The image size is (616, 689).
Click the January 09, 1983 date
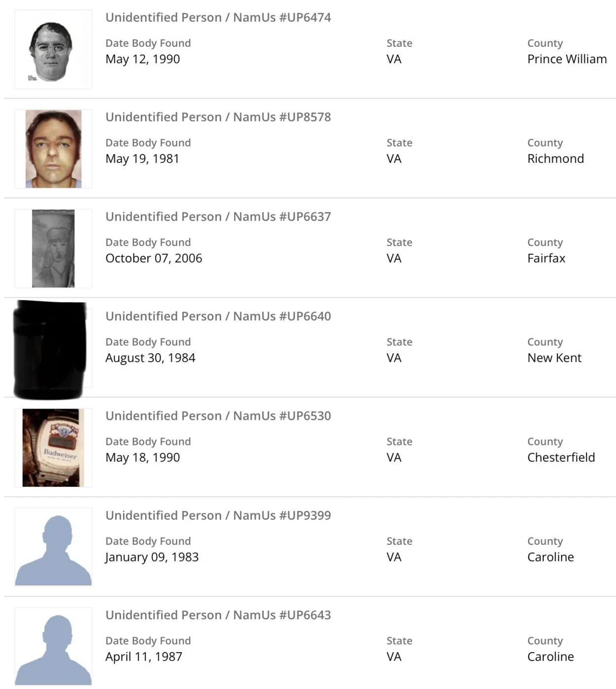pos(152,557)
